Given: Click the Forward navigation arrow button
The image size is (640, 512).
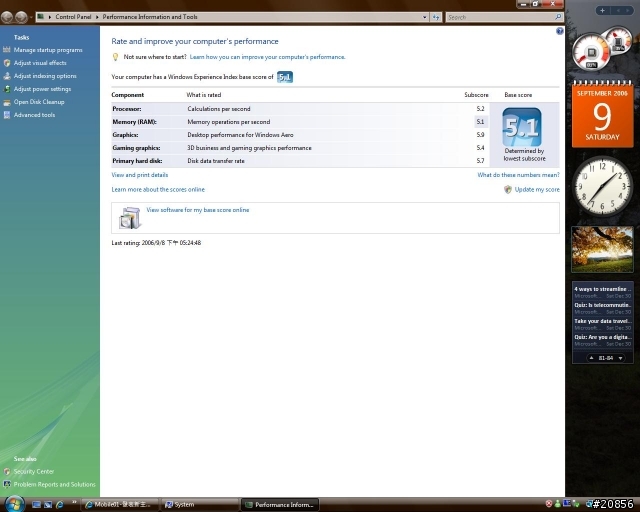Looking at the screenshot, I should click(21, 17).
